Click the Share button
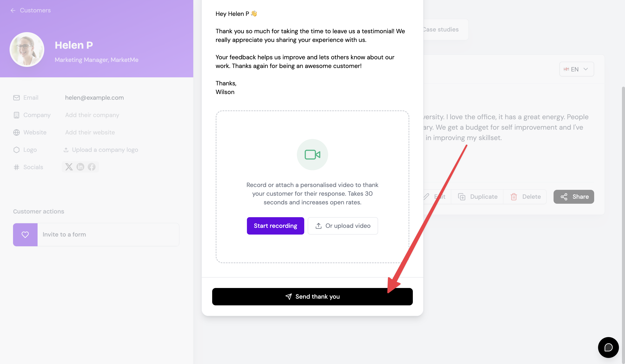 [x=574, y=197]
